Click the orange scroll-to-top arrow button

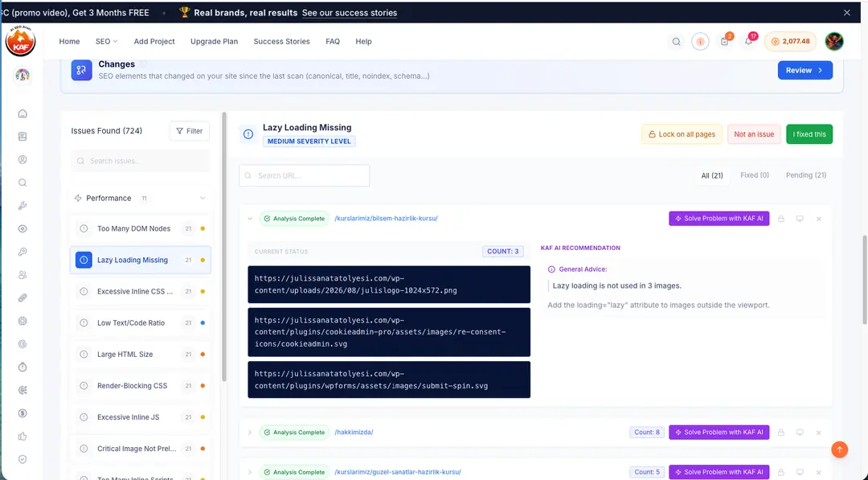coord(839,449)
